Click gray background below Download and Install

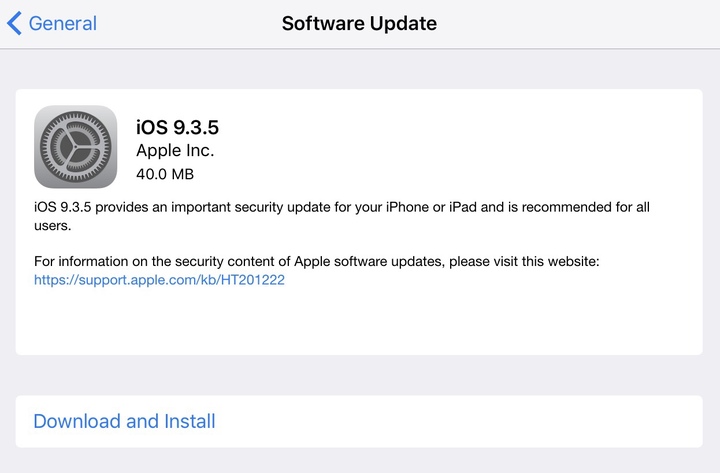[360, 460]
